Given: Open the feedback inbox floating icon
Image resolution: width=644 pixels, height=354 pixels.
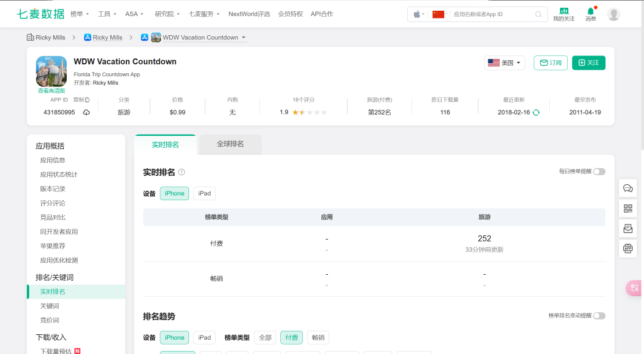Looking at the screenshot, I should point(628,228).
